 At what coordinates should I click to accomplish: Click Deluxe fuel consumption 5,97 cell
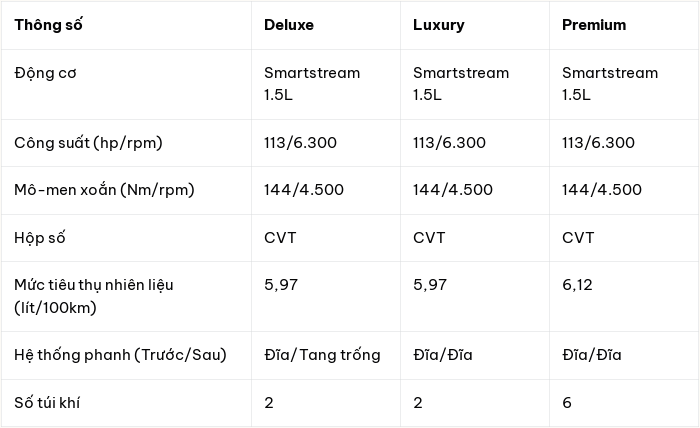click(281, 285)
